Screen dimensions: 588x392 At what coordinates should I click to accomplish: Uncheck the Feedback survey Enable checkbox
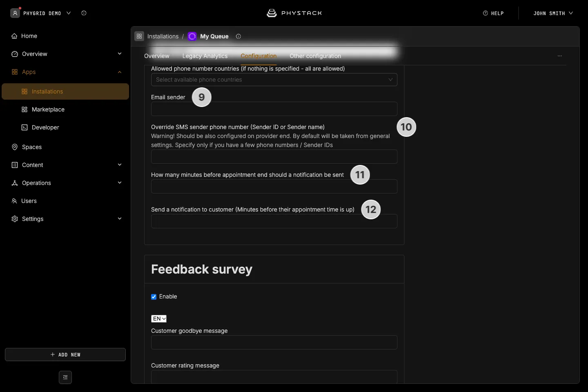tap(154, 297)
